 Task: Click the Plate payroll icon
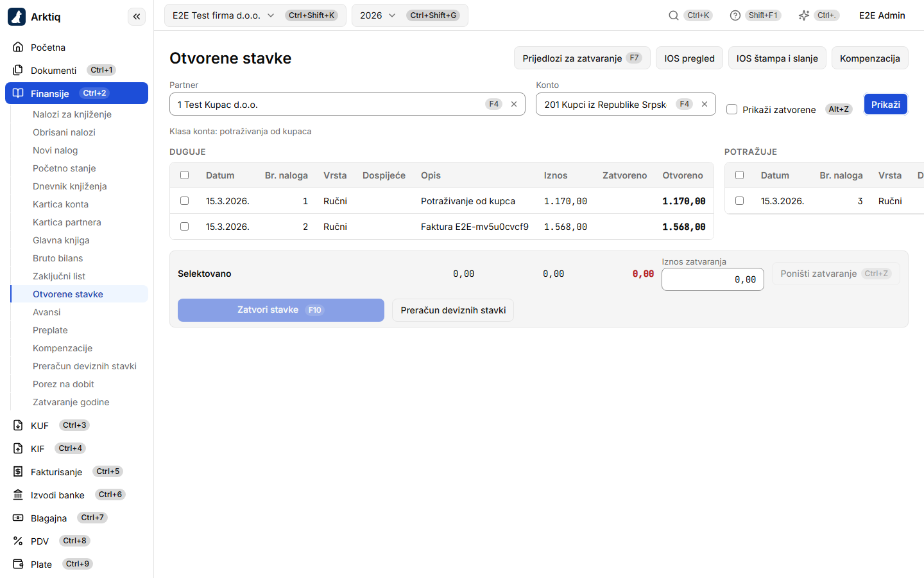point(18,564)
